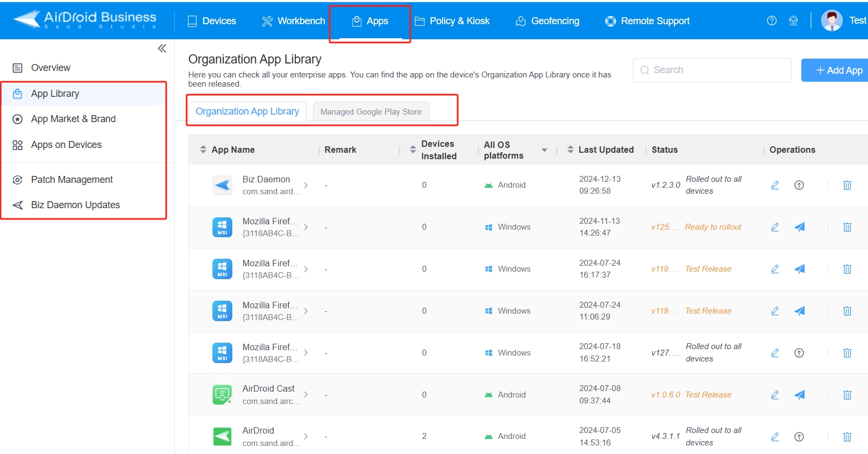Edit the Mozilla Firefox v125 entry

click(x=775, y=227)
